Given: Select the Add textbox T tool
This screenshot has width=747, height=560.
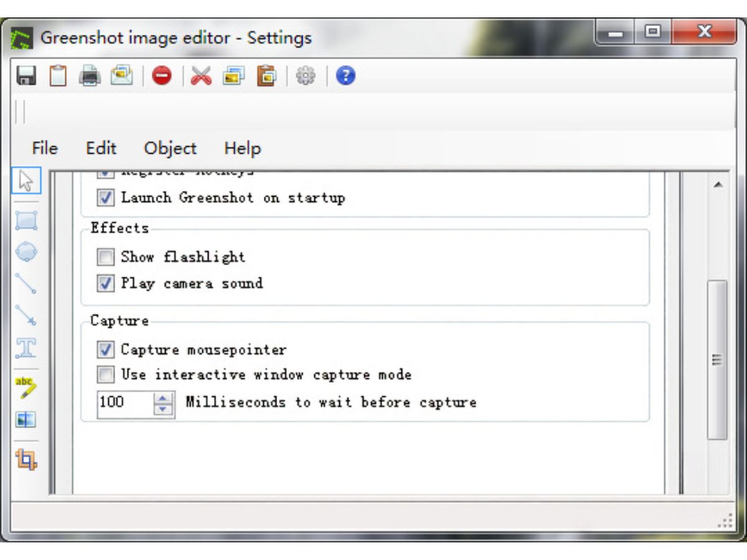Looking at the screenshot, I should [26, 348].
